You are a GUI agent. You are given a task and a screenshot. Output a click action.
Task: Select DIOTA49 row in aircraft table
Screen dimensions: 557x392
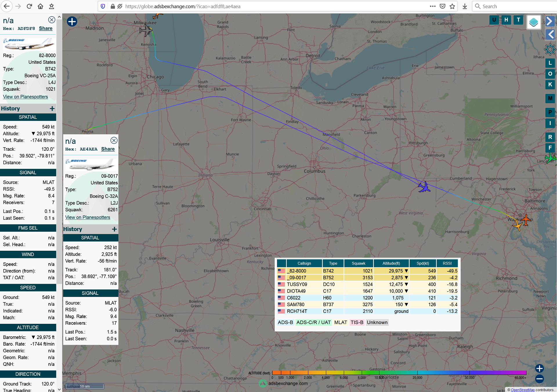(x=368, y=291)
